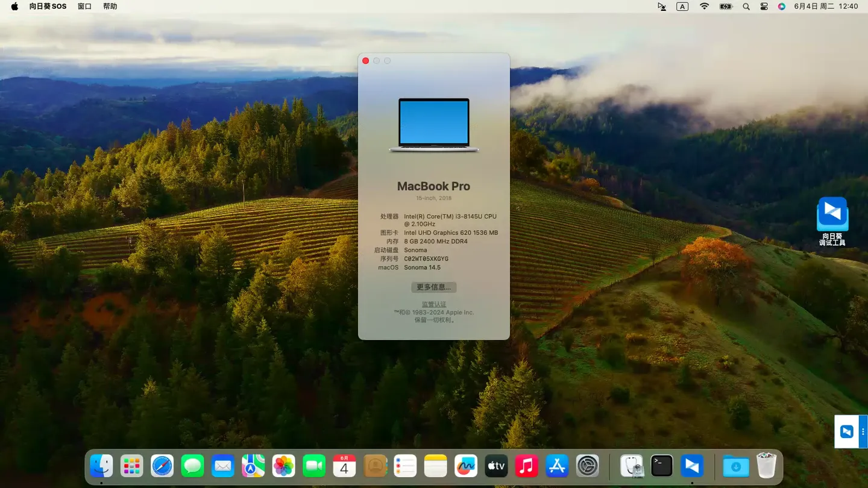Open the 帮助 menu
The image size is (868, 488).
110,7
